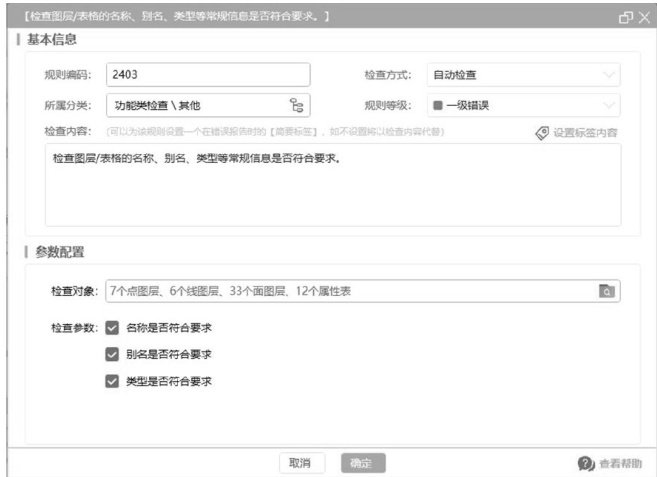Confirm with the 确定 button
This screenshot has width=657, height=477.
point(362,463)
